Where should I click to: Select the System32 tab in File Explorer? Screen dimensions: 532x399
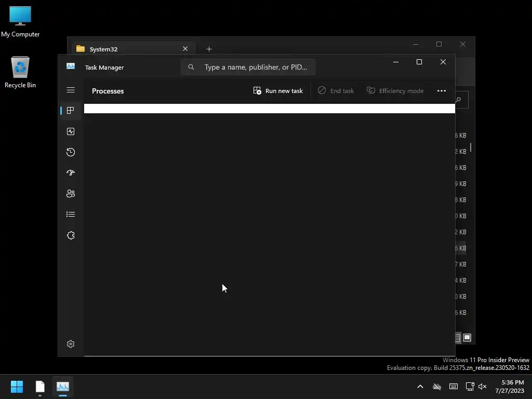point(134,49)
